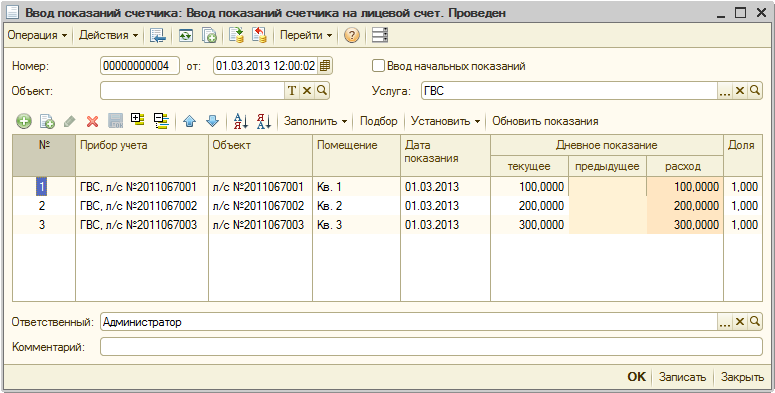The image size is (775, 393).
Task: Open Ответственный value with magnifier icon
Action: tap(755, 322)
